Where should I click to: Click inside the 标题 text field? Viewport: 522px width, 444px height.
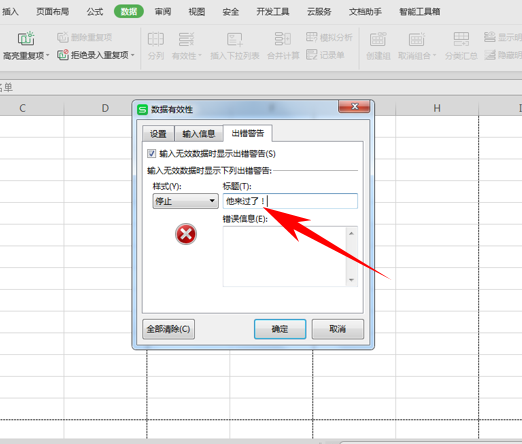click(x=290, y=201)
